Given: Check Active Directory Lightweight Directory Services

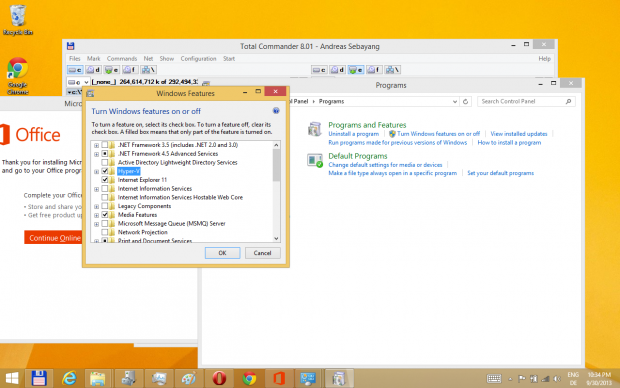Looking at the screenshot, I should (105, 162).
